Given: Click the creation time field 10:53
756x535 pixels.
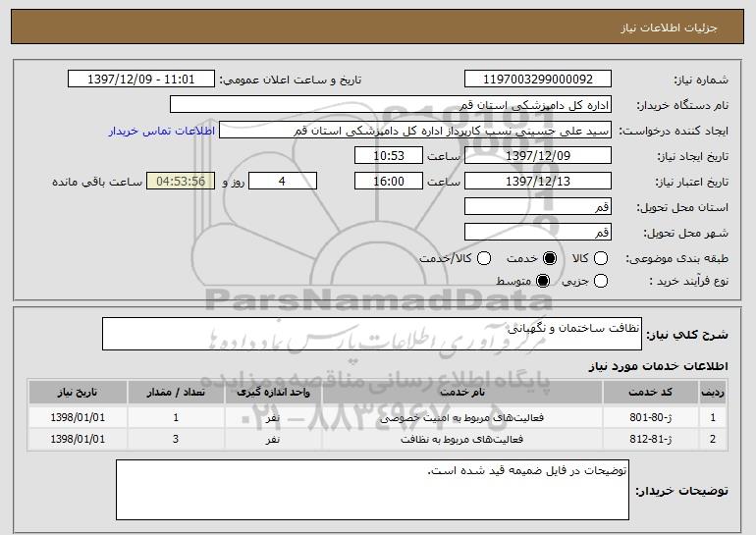Looking at the screenshot, I should click(x=389, y=156).
